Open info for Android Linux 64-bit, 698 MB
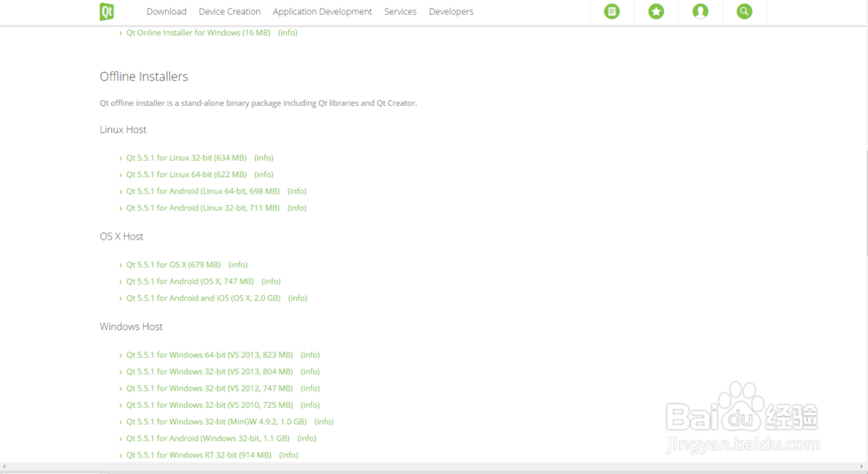 (297, 191)
